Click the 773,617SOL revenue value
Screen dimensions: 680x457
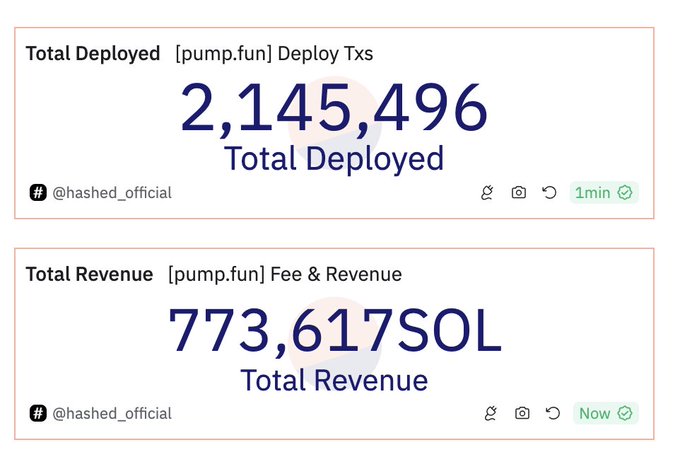(334, 330)
